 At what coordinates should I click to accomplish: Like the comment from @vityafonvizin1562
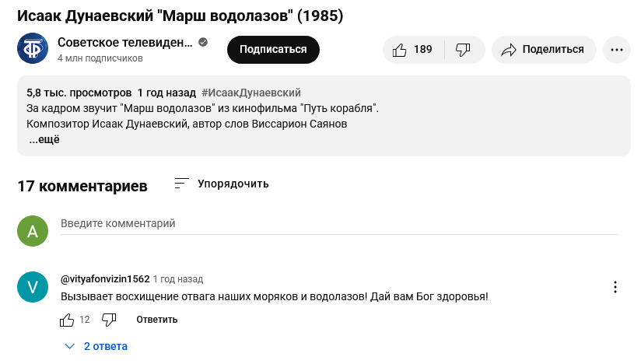coord(67,320)
